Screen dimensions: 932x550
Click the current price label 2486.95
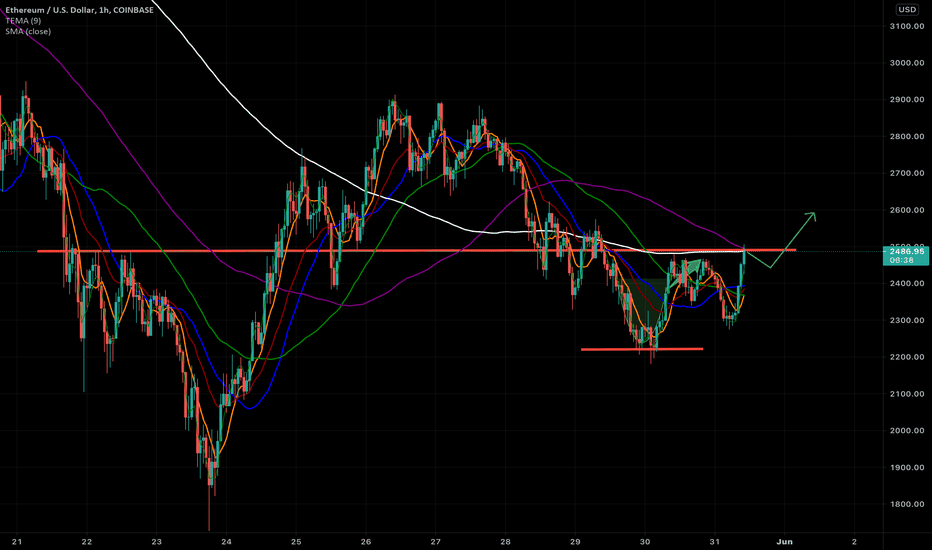click(x=906, y=252)
